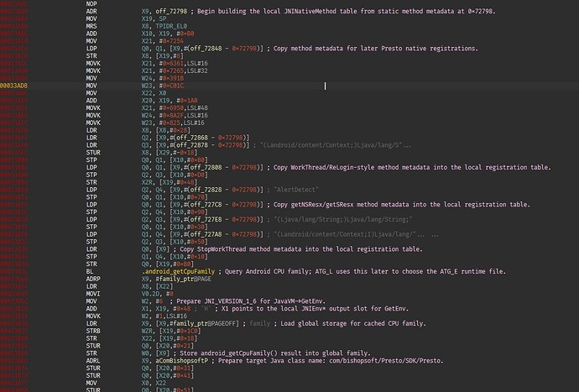Click the getNSResx/getSResx method metadata comment
Image resolution: width=579 pixels, height=392 pixels.
tap(402, 204)
